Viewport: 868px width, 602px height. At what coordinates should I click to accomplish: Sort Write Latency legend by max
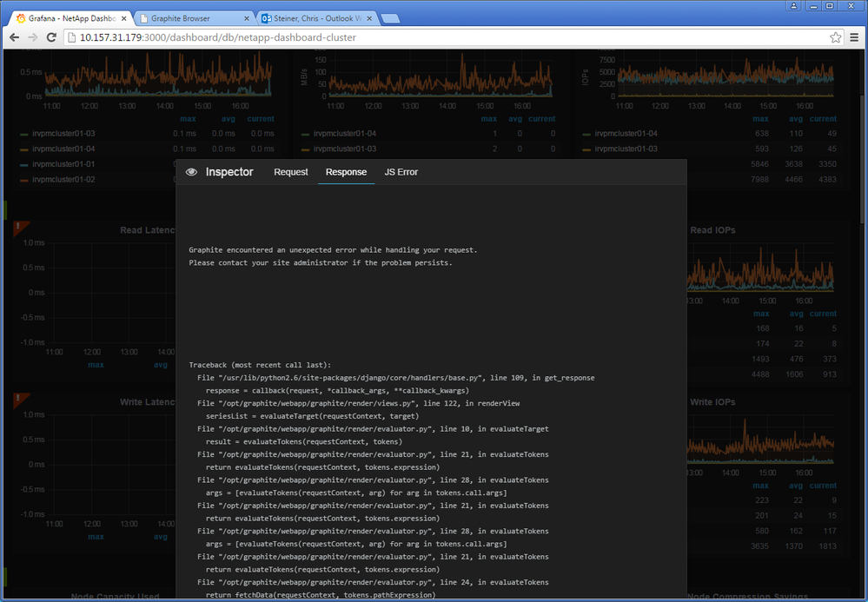[96, 537]
